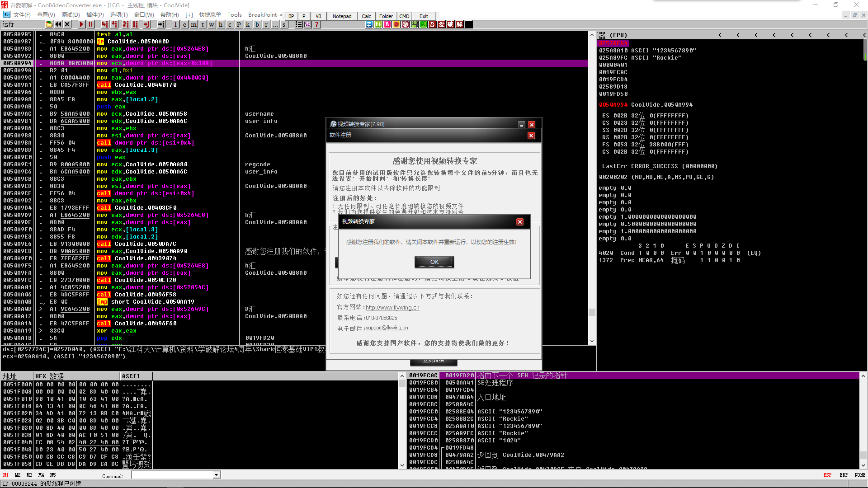Open the breakpoints 'b' window button
The image size is (868, 488).
click(257, 24)
